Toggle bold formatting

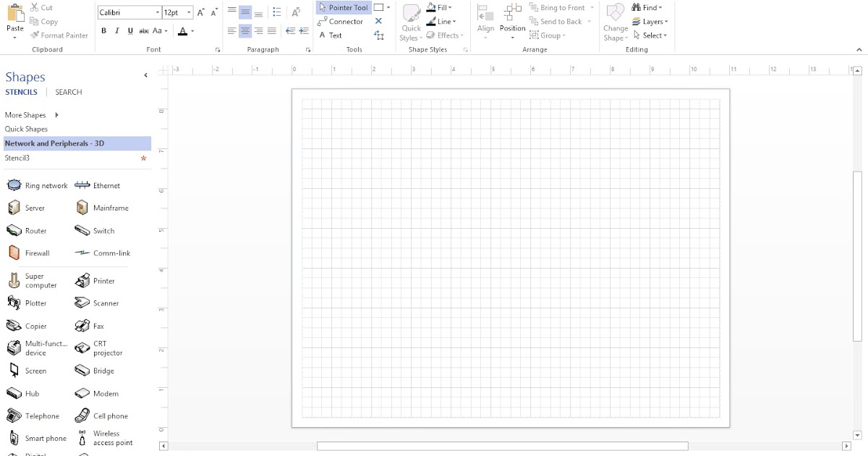tap(103, 30)
